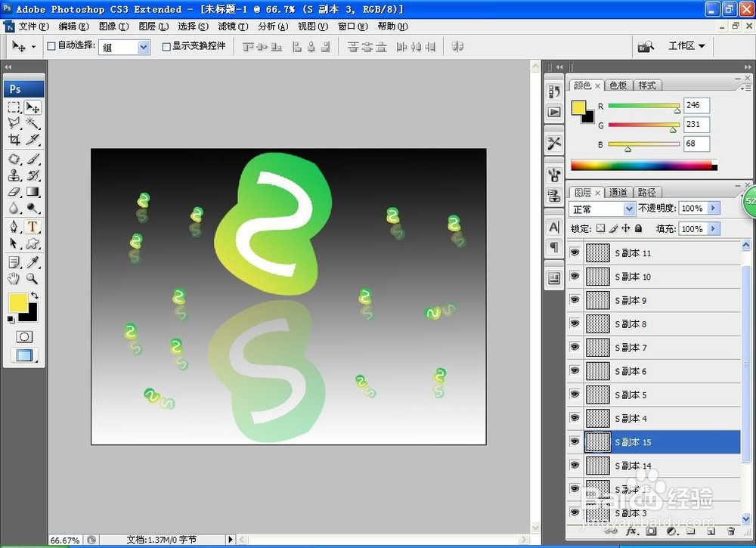756x548 pixels.
Task: Enable the auto-select checkbox
Action: pyautogui.click(x=51, y=46)
